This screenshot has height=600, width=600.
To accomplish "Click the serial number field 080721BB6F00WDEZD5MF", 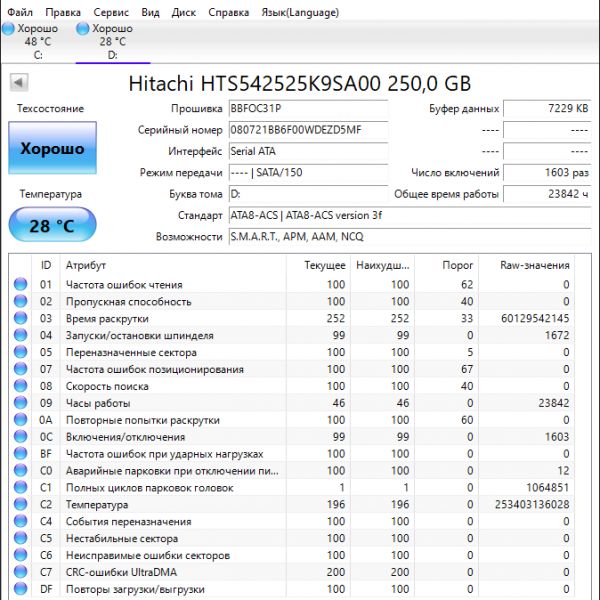I will [x=308, y=130].
